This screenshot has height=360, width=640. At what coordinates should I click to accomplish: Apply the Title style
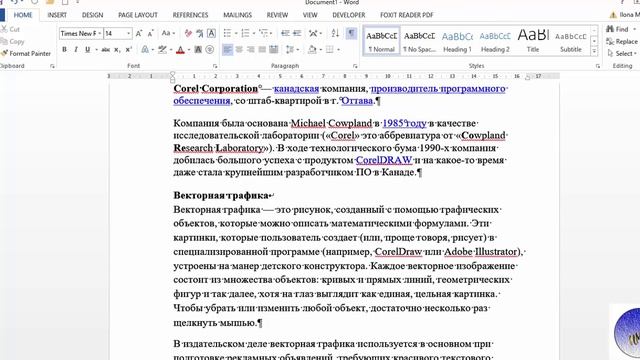[533, 41]
